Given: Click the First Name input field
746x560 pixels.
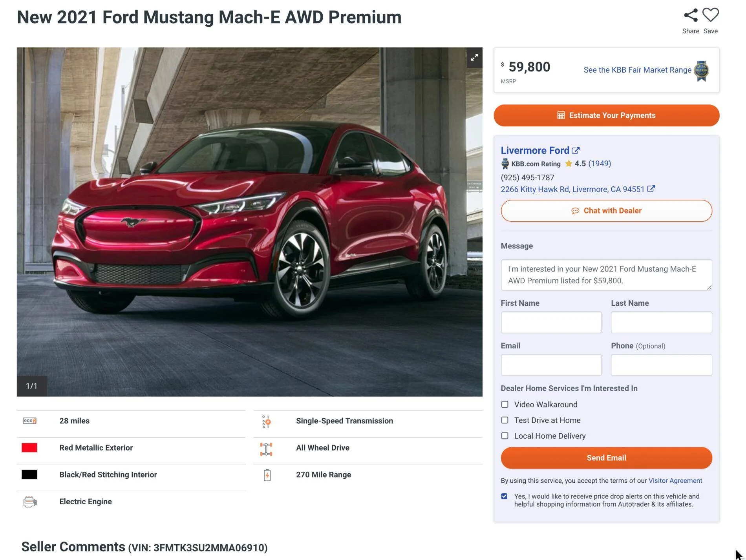Looking at the screenshot, I should click(x=551, y=322).
